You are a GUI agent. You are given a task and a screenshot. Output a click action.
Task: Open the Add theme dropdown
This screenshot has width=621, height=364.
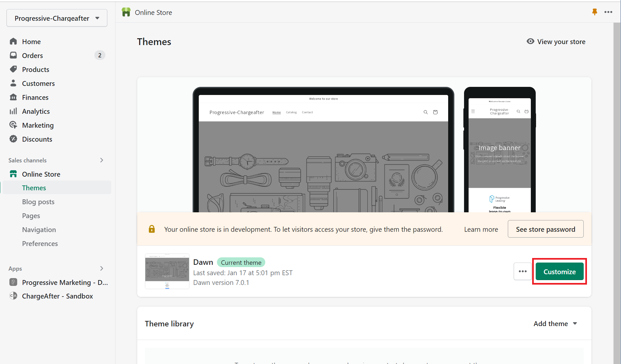coord(555,323)
